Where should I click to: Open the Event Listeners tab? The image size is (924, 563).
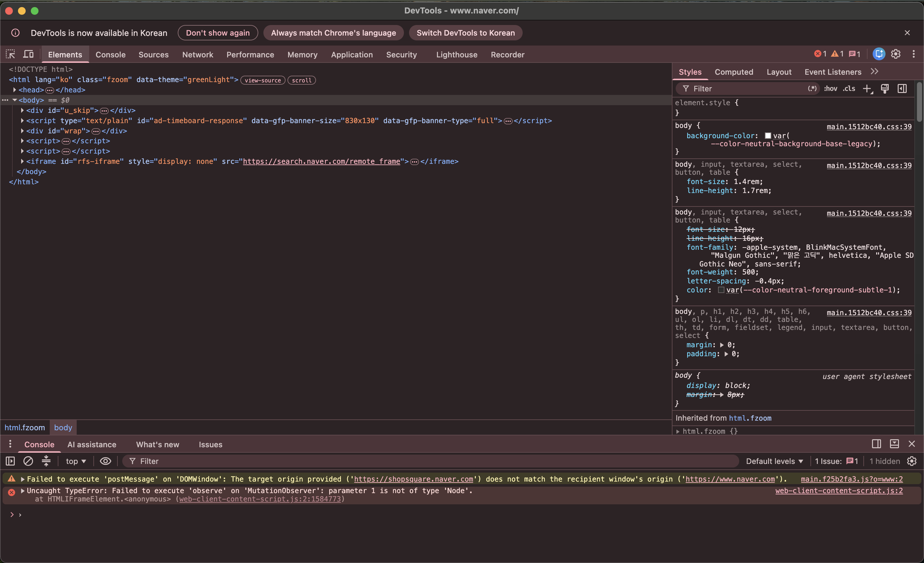pyautogui.click(x=833, y=72)
